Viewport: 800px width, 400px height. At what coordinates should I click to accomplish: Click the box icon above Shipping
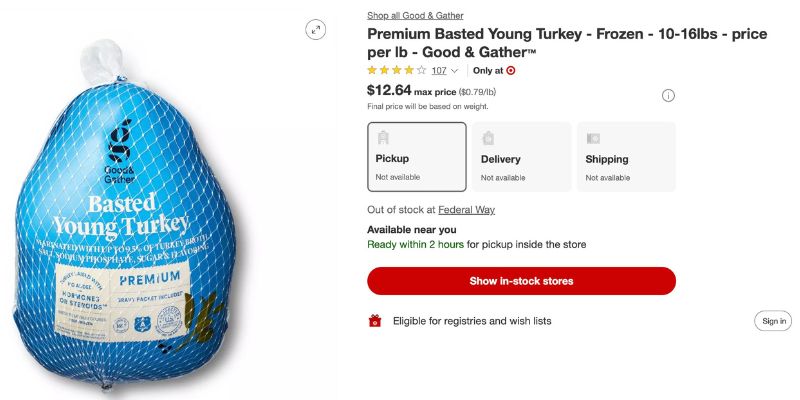pyautogui.click(x=593, y=138)
